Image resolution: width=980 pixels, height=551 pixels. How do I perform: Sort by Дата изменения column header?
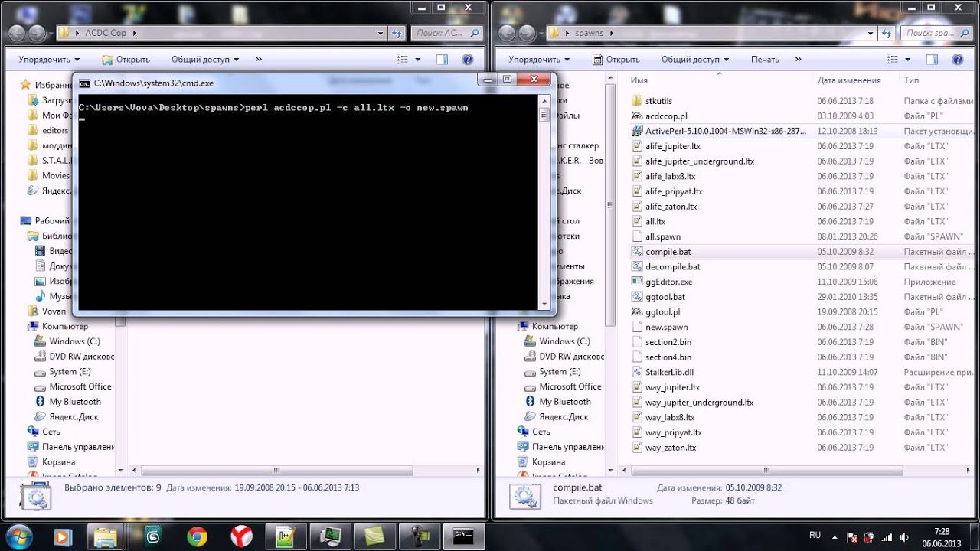[x=849, y=80]
